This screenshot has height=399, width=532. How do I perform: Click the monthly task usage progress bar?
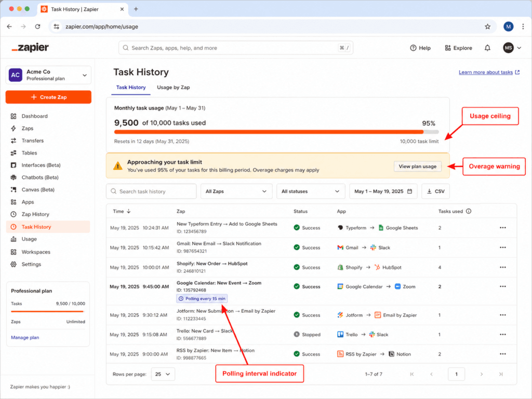pos(276,131)
